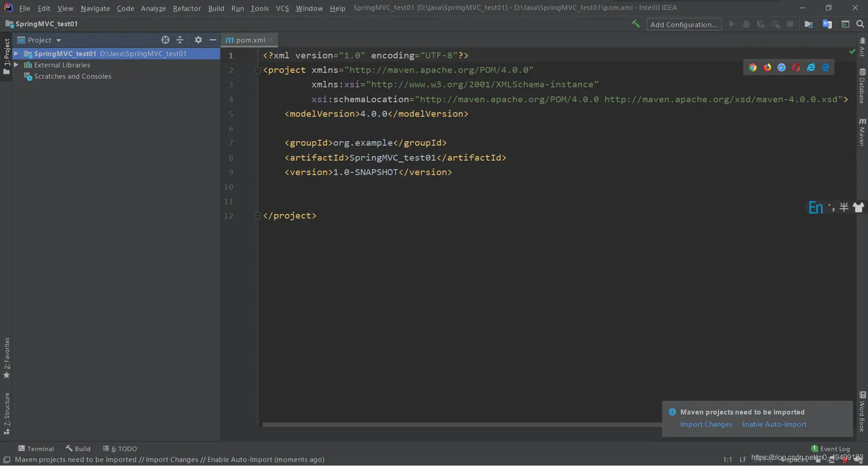Viewport: 868px width, 466px height.
Task: Open Project Structure icon in toolbar
Action: (808, 24)
